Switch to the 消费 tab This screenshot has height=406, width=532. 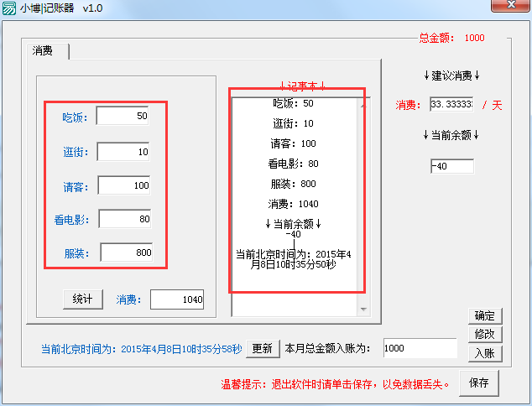[47, 51]
